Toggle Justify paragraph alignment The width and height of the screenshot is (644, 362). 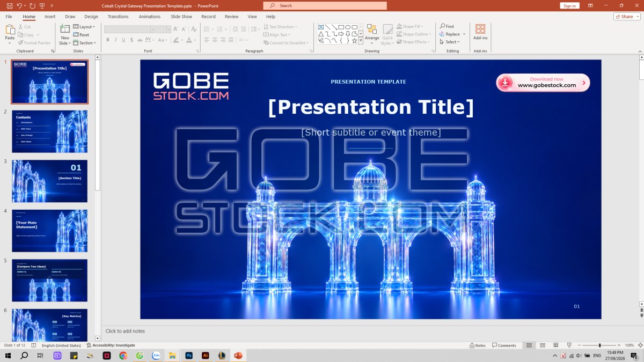[x=231, y=40]
